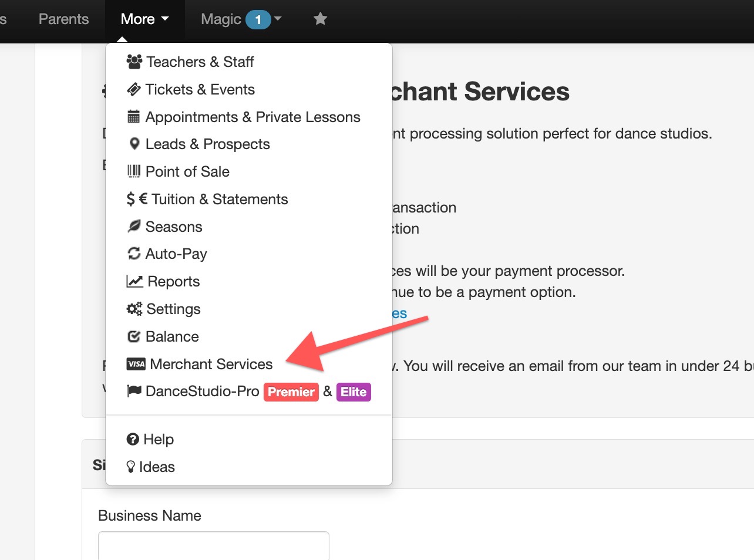Click the Settings gears icon
Viewport: 754px width, 560px height.
pyautogui.click(x=134, y=309)
